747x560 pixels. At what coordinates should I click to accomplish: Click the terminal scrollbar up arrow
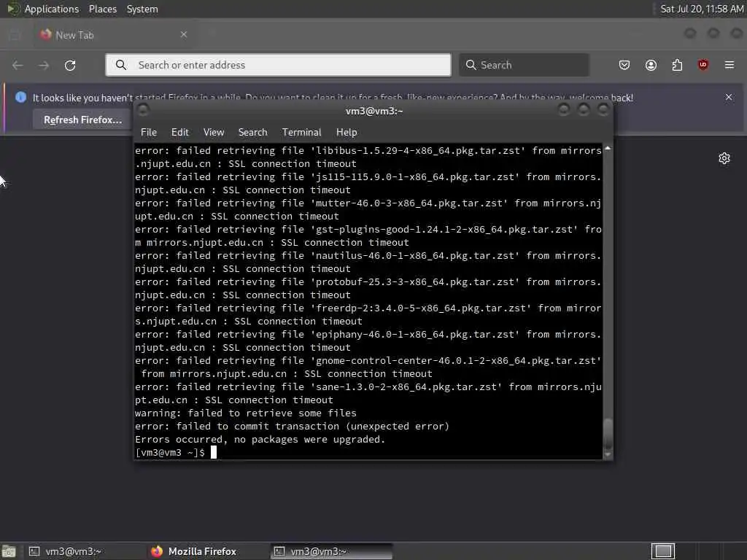click(x=608, y=149)
